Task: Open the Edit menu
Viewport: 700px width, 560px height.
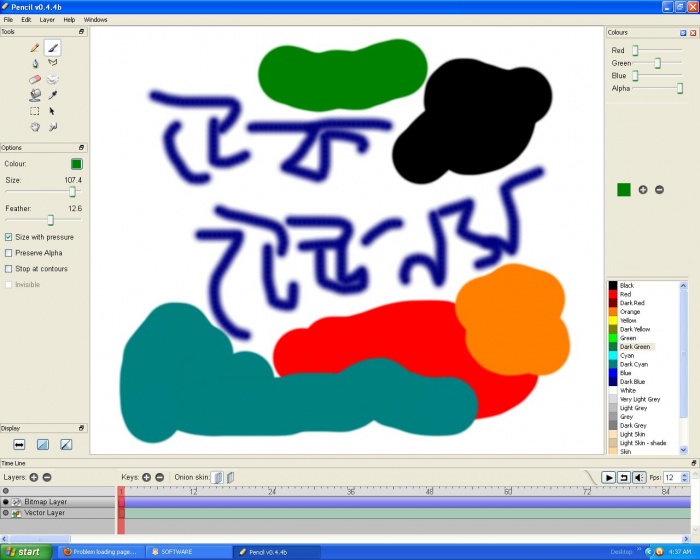Action: point(26,20)
